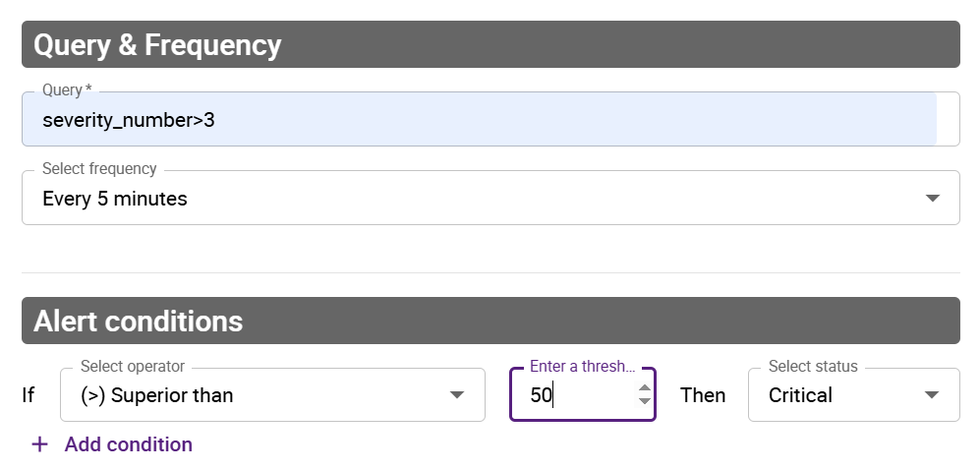Open the Select status dropdown showing Critical
This screenshot has width=980, height=470.
point(836,395)
